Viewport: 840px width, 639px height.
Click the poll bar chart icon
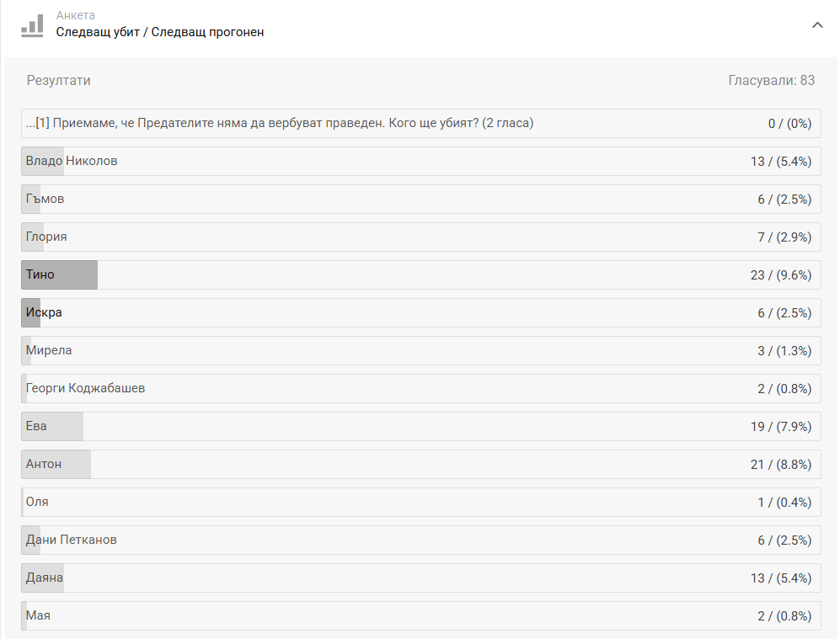pos(32,25)
